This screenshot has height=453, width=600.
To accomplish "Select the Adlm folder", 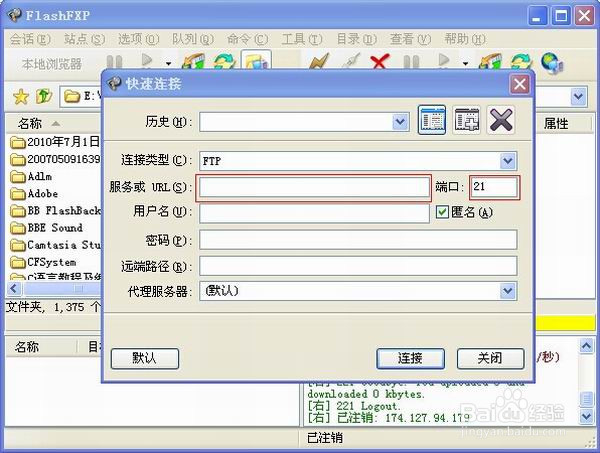I will pos(31,176).
